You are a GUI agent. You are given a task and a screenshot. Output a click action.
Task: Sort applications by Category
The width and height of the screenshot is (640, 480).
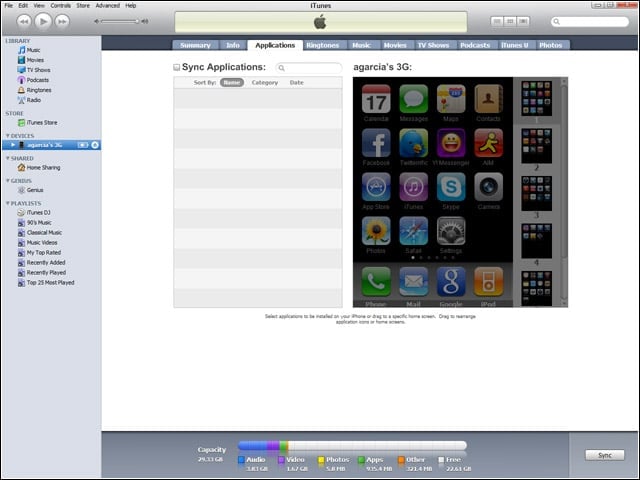pyautogui.click(x=264, y=82)
